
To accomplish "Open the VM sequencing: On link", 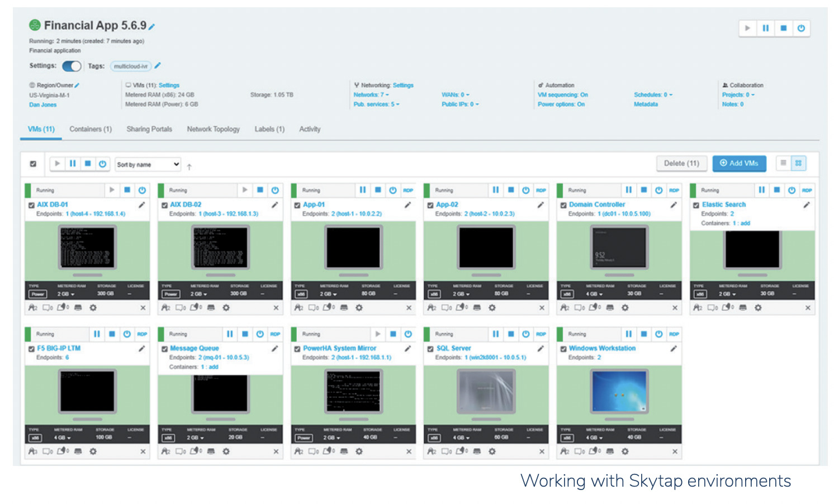I will click(562, 95).
